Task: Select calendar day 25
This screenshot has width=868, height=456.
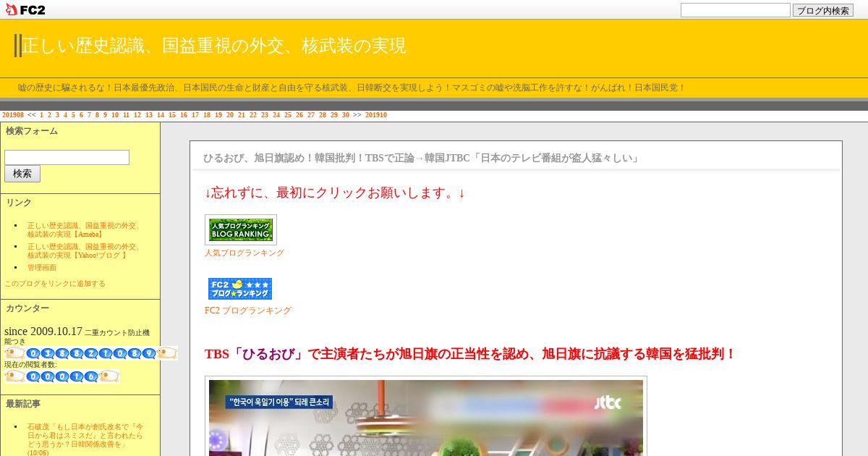Action: click(288, 115)
